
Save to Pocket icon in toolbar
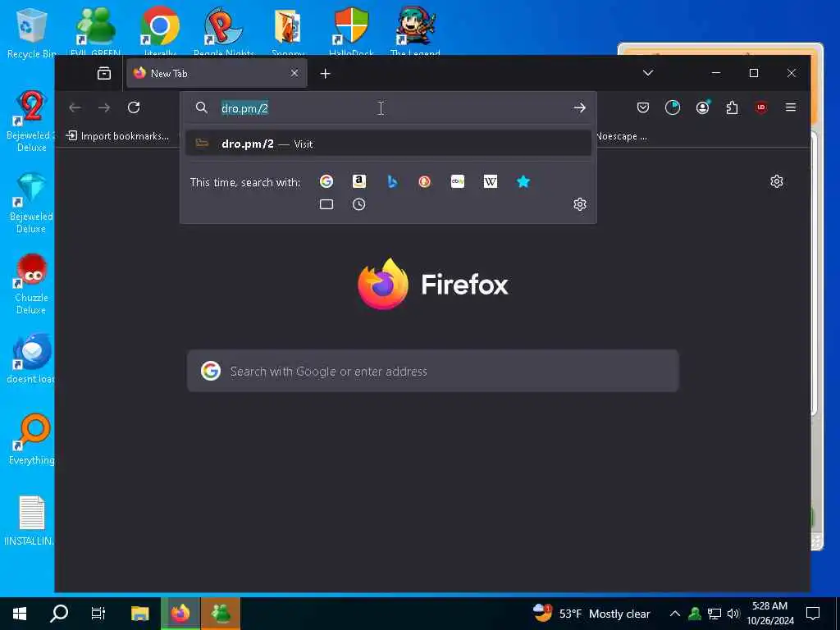point(643,107)
